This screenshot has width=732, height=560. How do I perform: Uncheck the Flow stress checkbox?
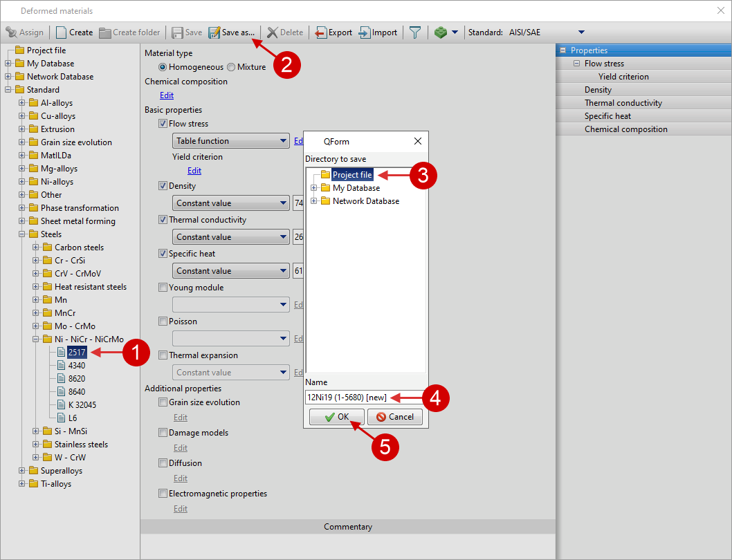coord(163,124)
